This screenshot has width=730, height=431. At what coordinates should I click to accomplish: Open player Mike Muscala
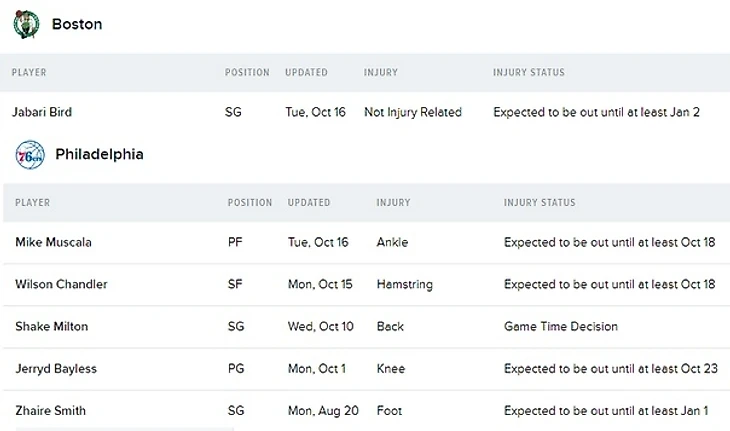[54, 242]
